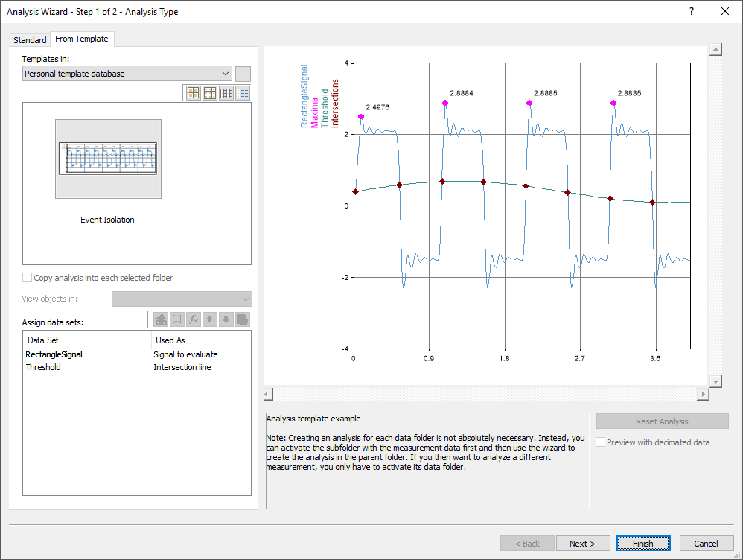Toggle Preview with decimated data checkbox
Screen dimensions: 743x560
(601, 442)
